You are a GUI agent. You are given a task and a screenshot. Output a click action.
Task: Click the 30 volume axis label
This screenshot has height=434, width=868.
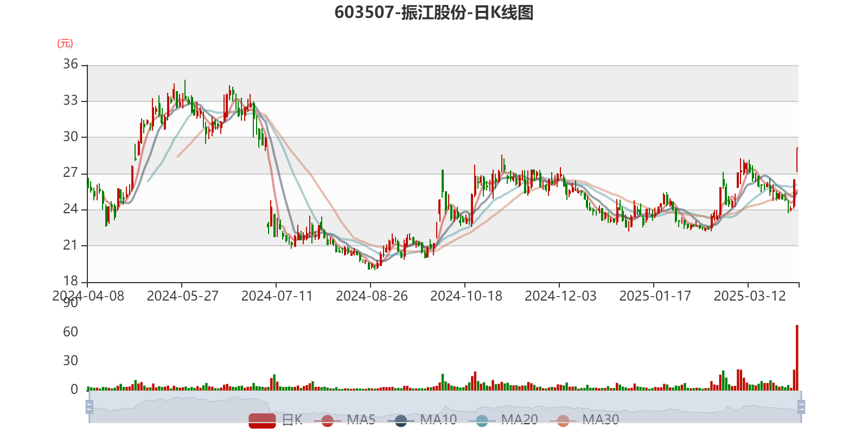coord(71,361)
